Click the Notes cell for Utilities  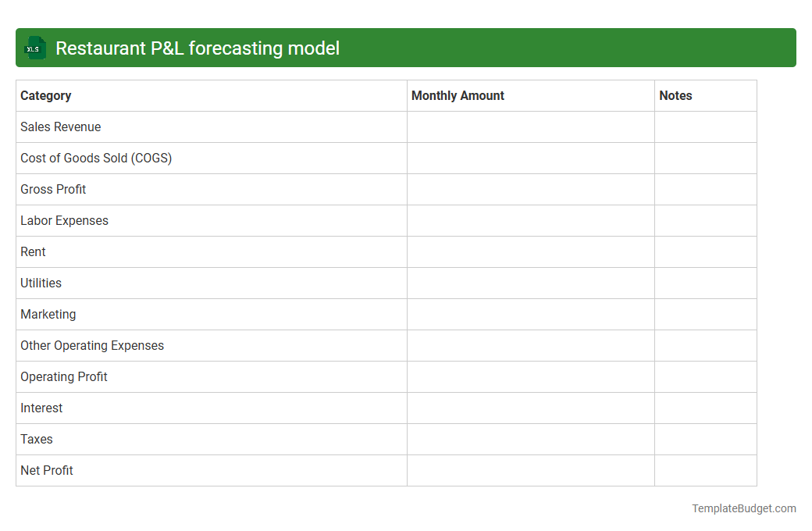pos(705,283)
